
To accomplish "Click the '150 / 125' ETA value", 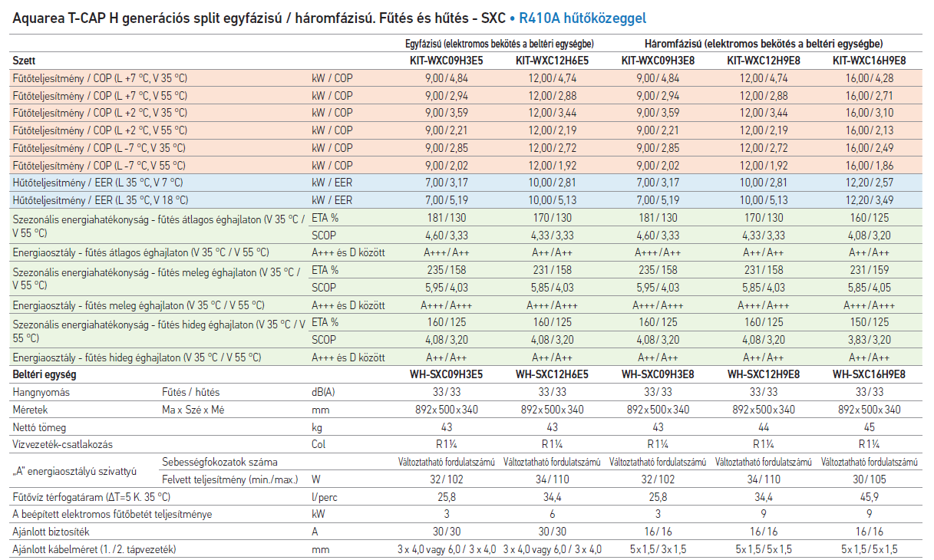I will tap(870, 322).
